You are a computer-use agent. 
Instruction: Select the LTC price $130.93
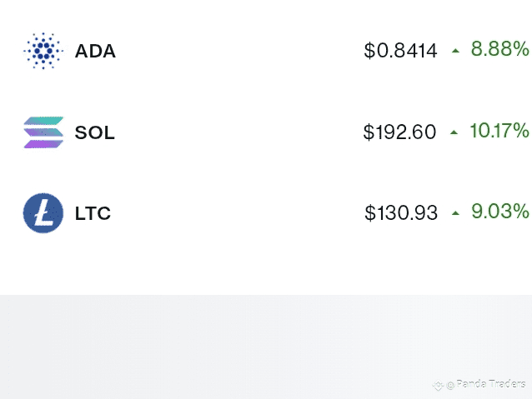[x=401, y=213]
